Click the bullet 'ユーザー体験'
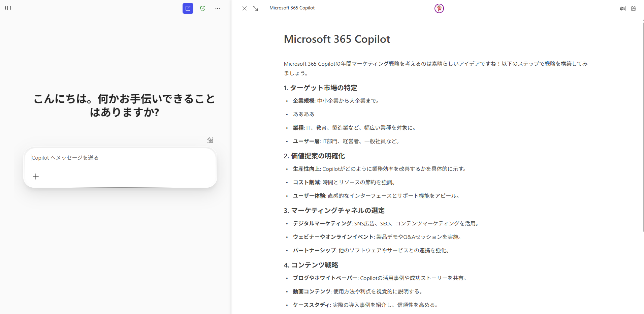The height and width of the screenshot is (314, 644). pyautogui.click(x=376, y=196)
